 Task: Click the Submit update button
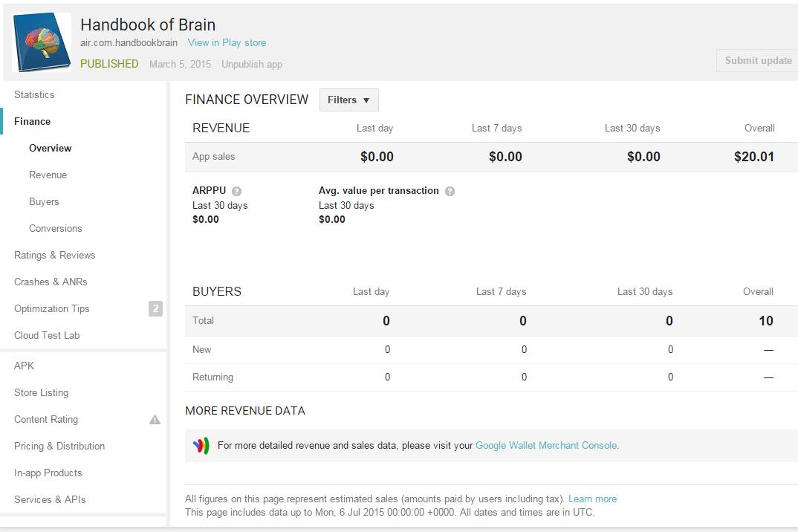(x=758, y=61)
